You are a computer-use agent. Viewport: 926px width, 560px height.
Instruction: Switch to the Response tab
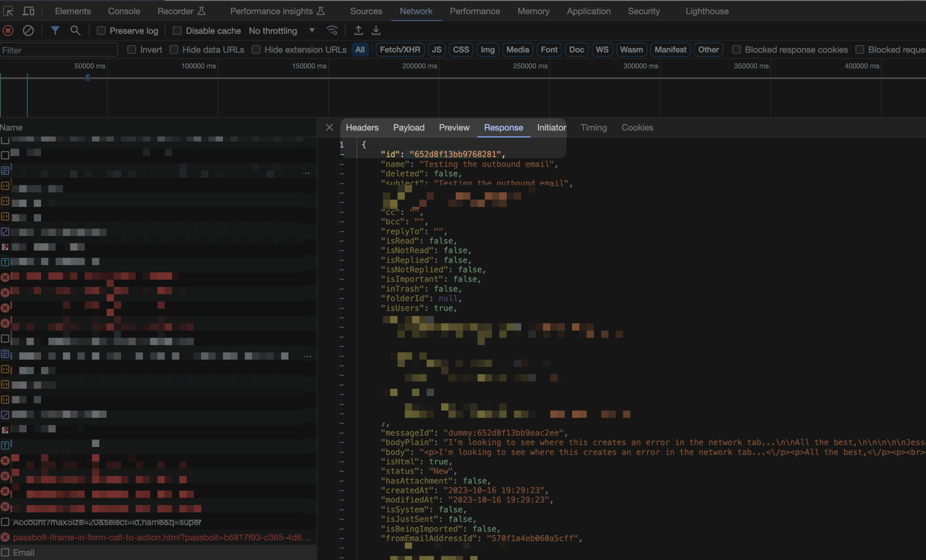tap(503, 128)
